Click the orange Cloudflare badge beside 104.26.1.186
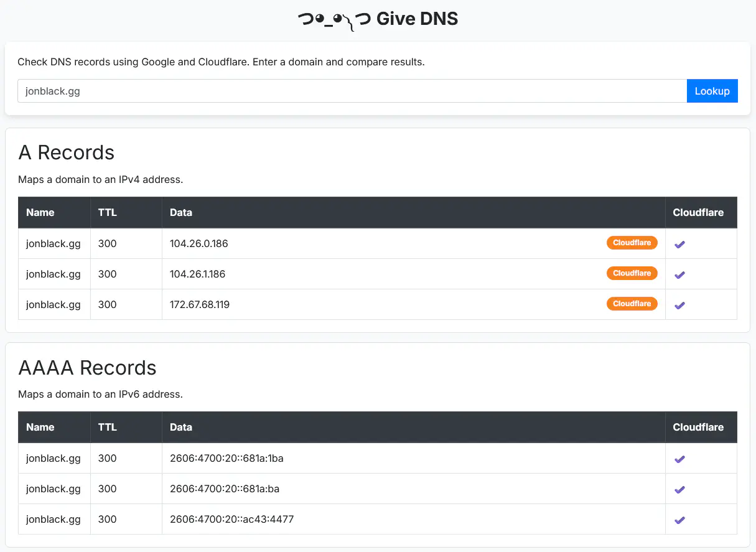The image size is (756, 552). 632,273
